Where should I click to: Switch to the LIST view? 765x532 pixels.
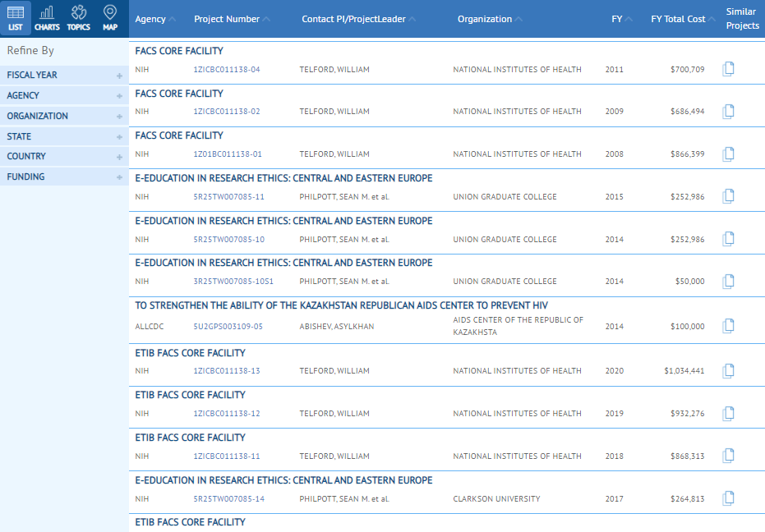click(x=16, y=18)
